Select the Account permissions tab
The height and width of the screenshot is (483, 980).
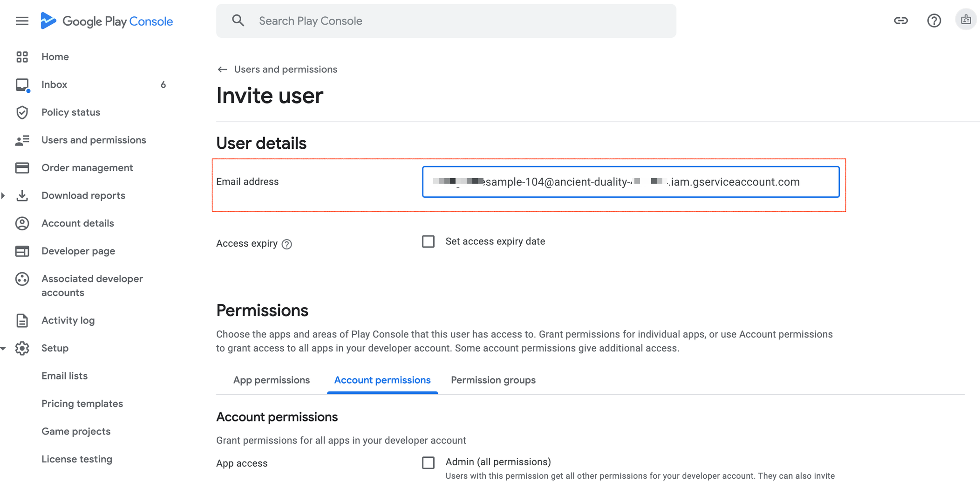(x=382, y=380)
